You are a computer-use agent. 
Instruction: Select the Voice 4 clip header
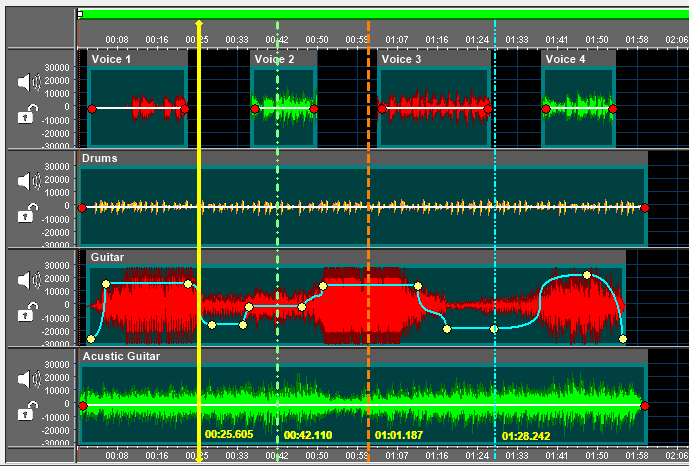coord(579,60)
